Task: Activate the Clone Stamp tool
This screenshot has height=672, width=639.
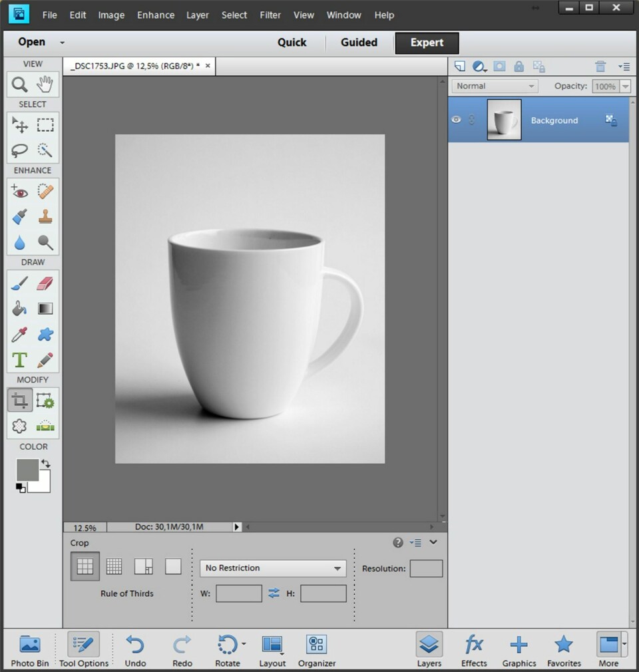Action: [x=45, y=217]
